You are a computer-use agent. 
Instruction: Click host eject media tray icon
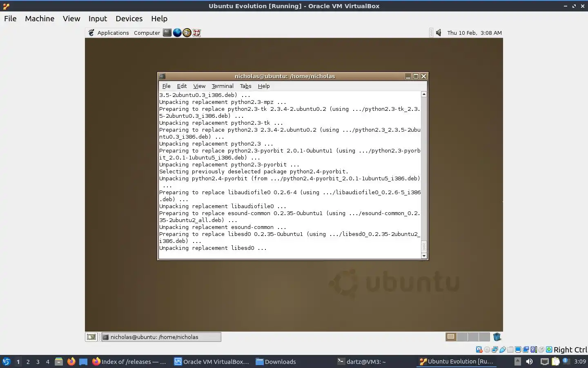[x=517, y=361]
